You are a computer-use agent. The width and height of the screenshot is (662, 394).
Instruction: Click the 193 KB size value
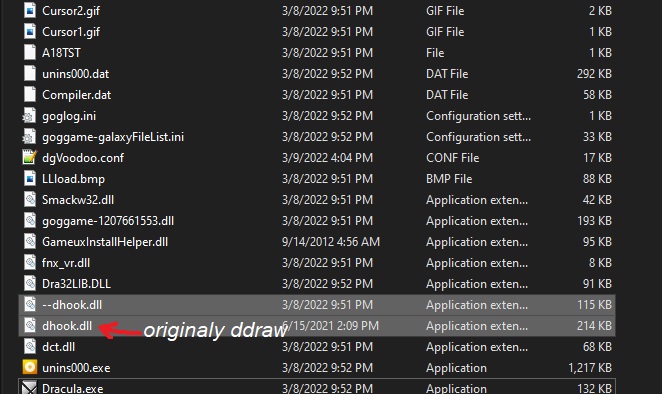pos(594,221)
